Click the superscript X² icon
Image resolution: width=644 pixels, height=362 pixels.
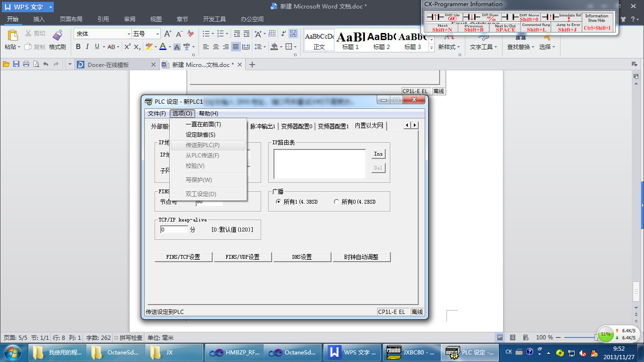pos(127,47)
